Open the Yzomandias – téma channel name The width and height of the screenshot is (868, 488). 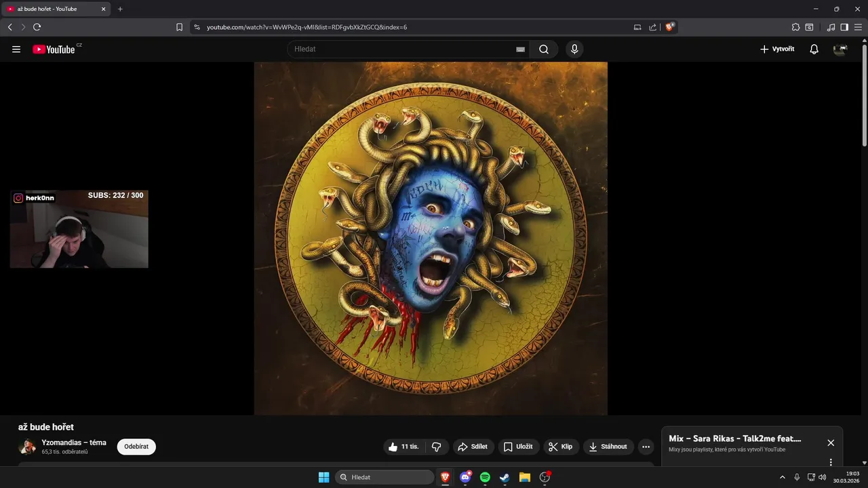point(74,443)
